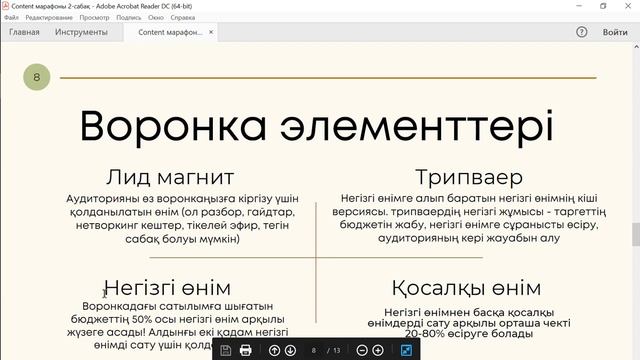
Task: Close the Content марафон document tab
Action: (211, 32)
